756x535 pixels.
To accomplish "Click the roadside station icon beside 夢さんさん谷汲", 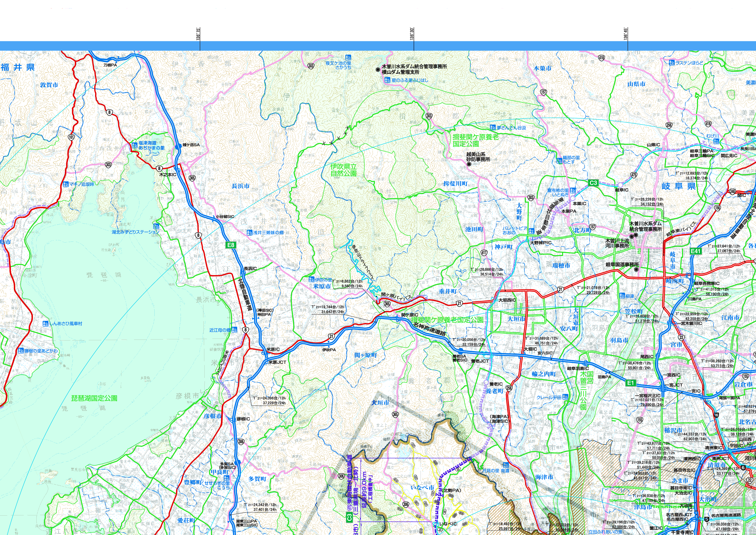I will pyautogui.click(x=493, y=127).
